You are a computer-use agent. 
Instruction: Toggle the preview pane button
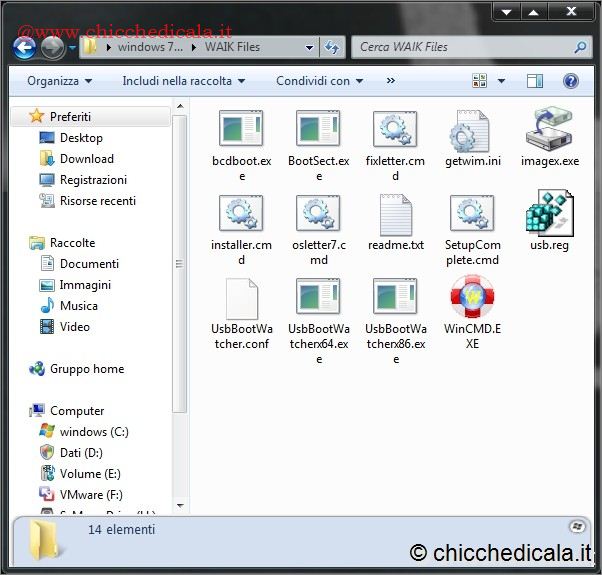[535, 81]
